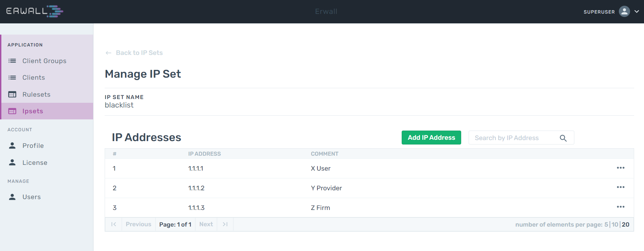Viewport: 644px width, 251px height.
Task: Focus the Search by IP Address field
Action: point(521,138)
